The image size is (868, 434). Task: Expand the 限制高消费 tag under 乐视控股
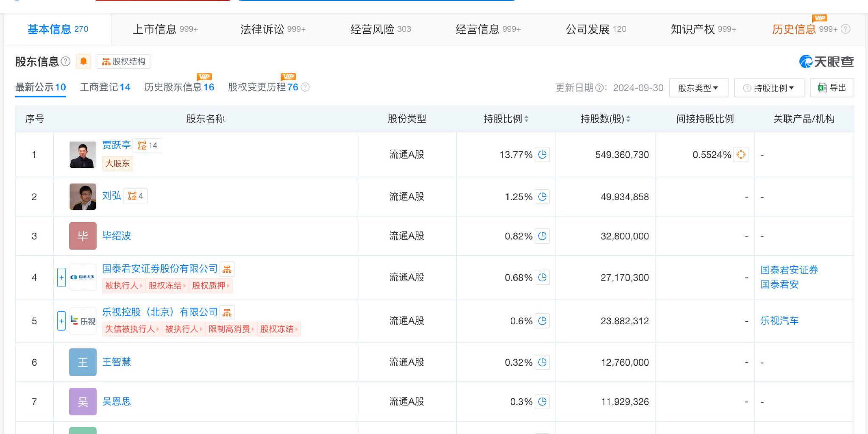[231, 329]
